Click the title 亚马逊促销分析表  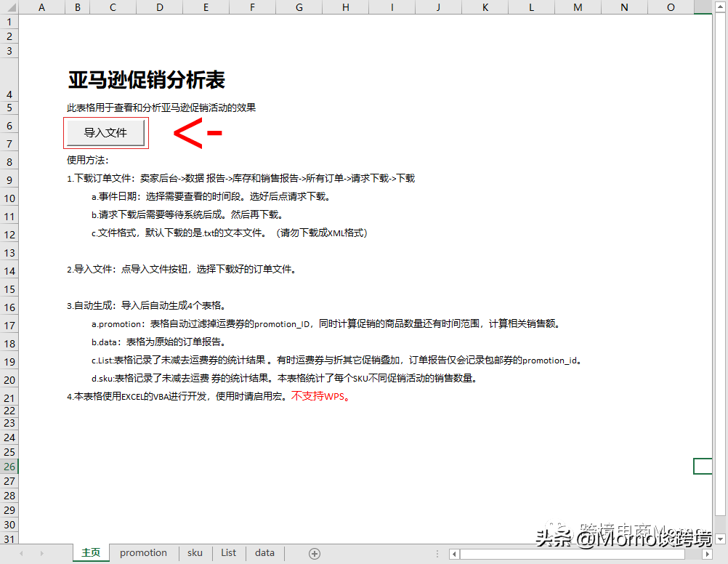147,80
